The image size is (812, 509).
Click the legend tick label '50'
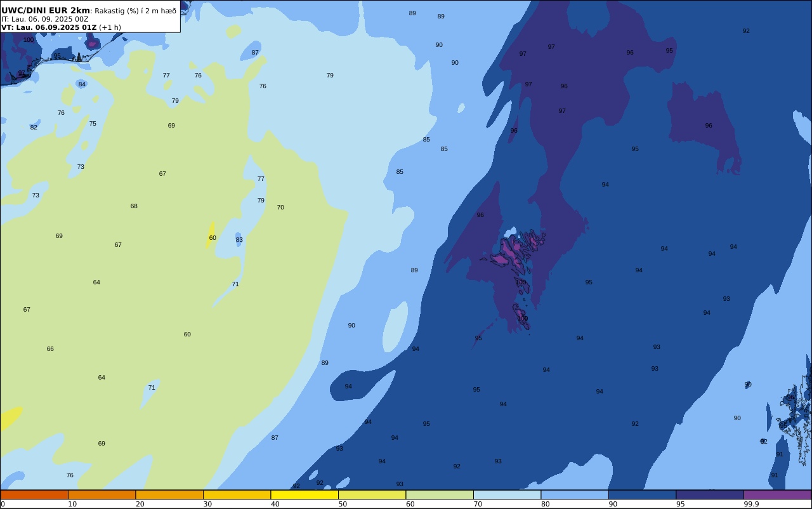(343, 504)
